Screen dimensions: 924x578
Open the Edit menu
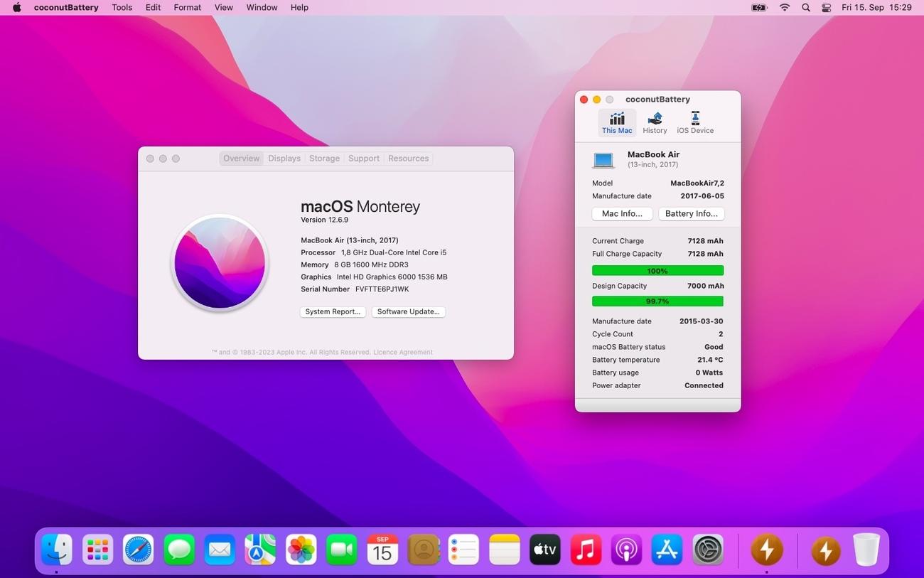153,7
